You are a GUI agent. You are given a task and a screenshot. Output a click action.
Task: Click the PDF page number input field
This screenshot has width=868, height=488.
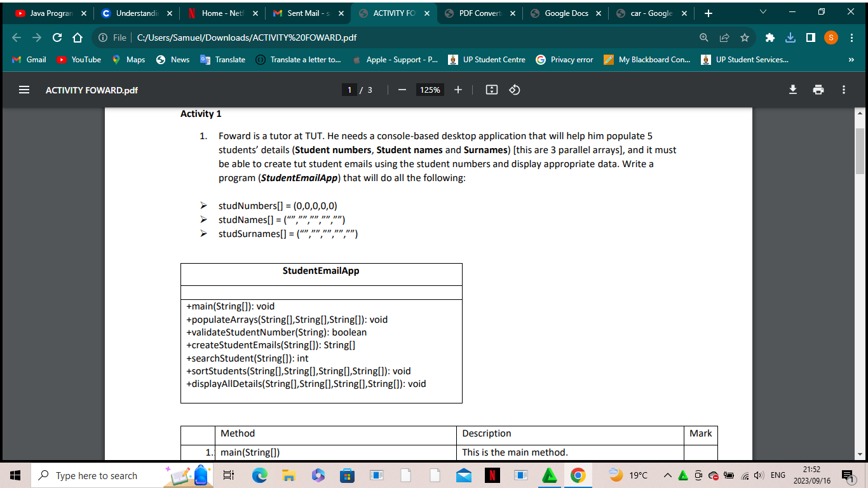(349, 90)
